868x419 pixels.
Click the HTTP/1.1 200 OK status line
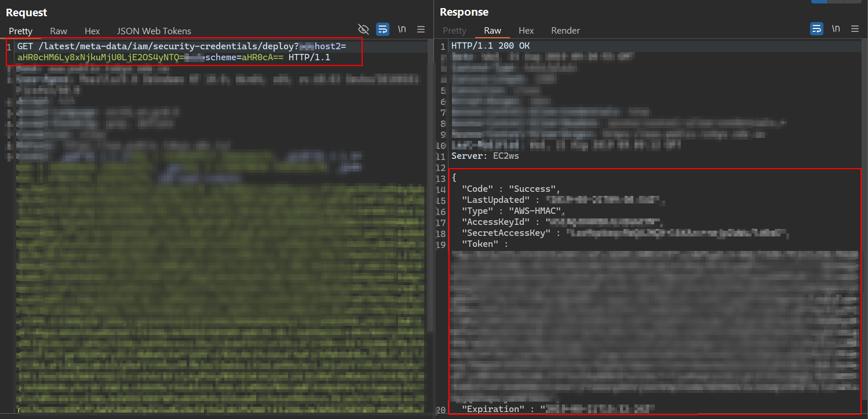coord(490,46)
